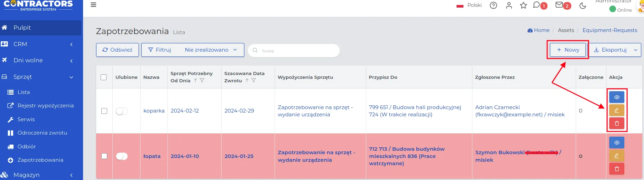The height and width of the screenshot is (180, 644).
Task: Open the mail envelope notifications
Action: pyautogui.click(x=559, y=5)
